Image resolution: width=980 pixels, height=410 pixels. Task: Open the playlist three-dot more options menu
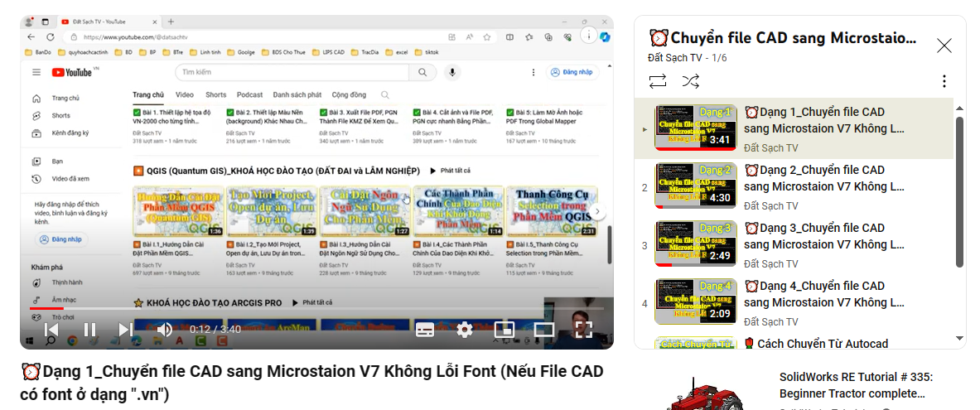click(x=944, y=81)
